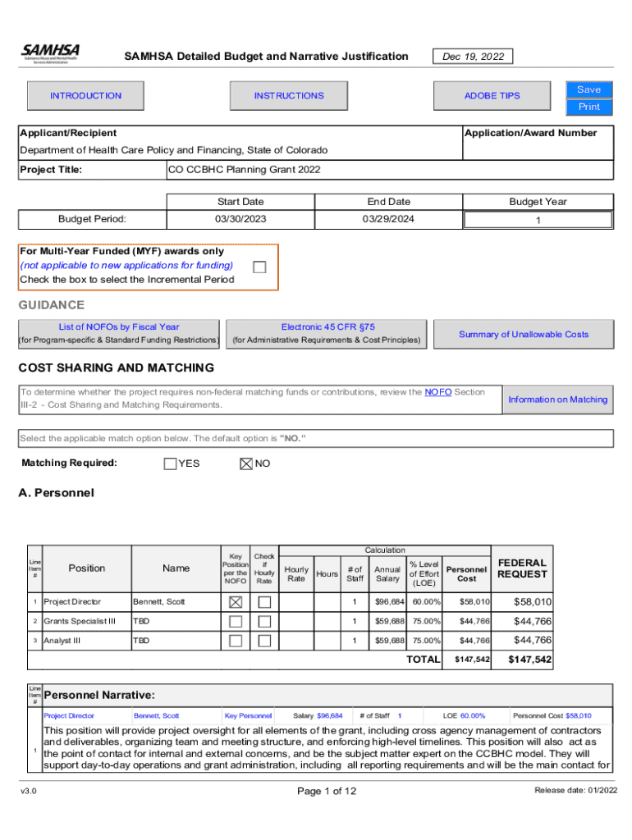The width and height of the screenshot is (632, 840).
Task: Open the INSTRUCTIONS section
Action: (x=289, y=96)
